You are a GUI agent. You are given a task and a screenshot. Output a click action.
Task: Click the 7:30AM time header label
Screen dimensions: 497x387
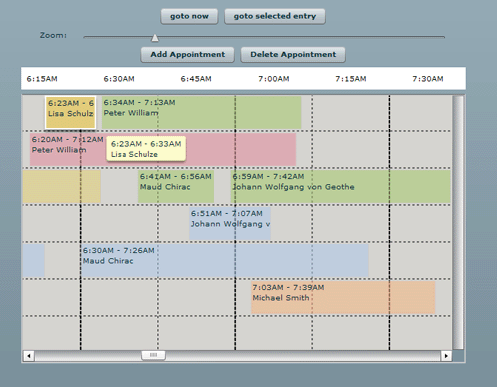(x=428, y=79)
